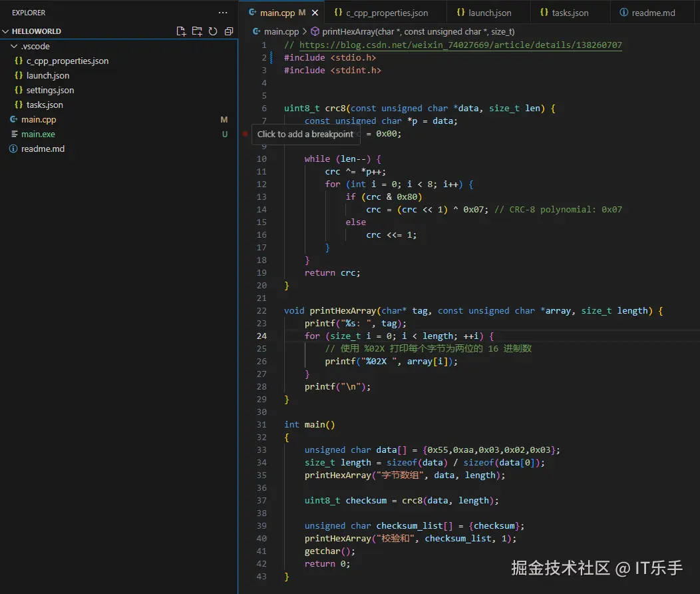Click the info icon beside readme.md in tree

click(x=13, y=148)
